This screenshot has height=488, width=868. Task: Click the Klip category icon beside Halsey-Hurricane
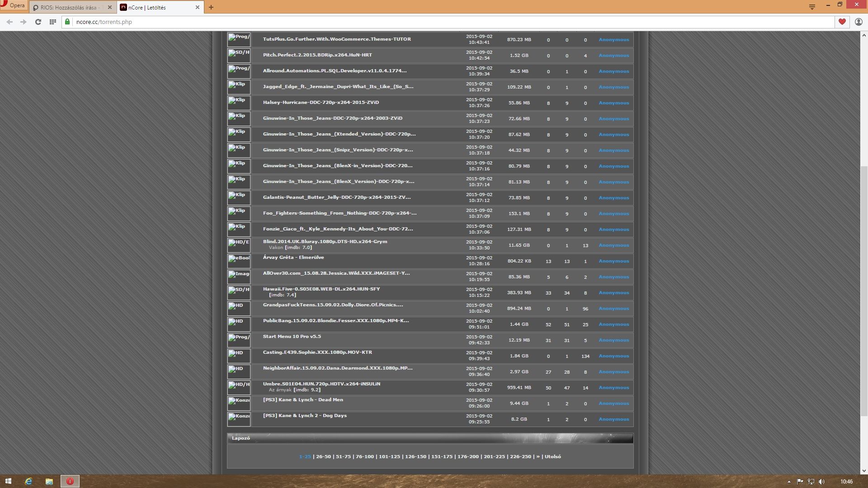[x=239, y=103]
